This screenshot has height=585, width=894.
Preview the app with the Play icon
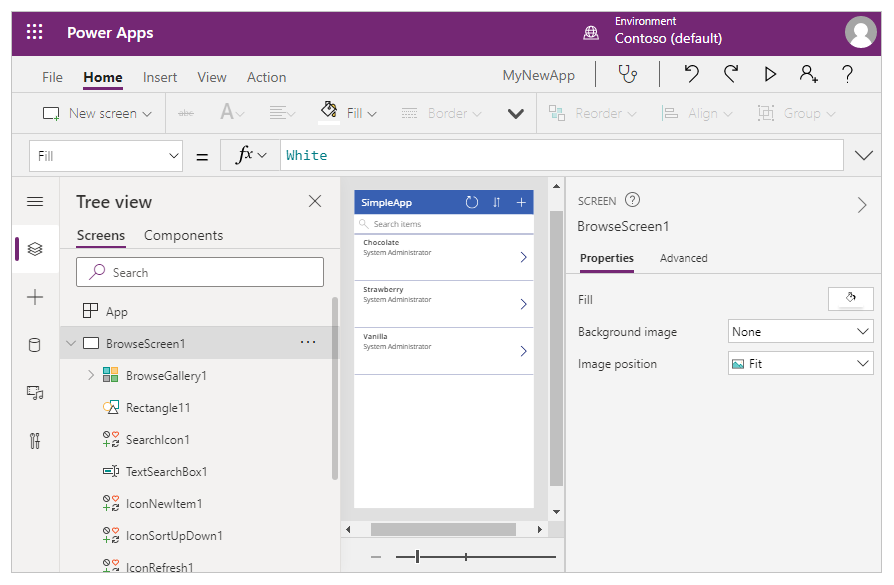pos(770,76)
